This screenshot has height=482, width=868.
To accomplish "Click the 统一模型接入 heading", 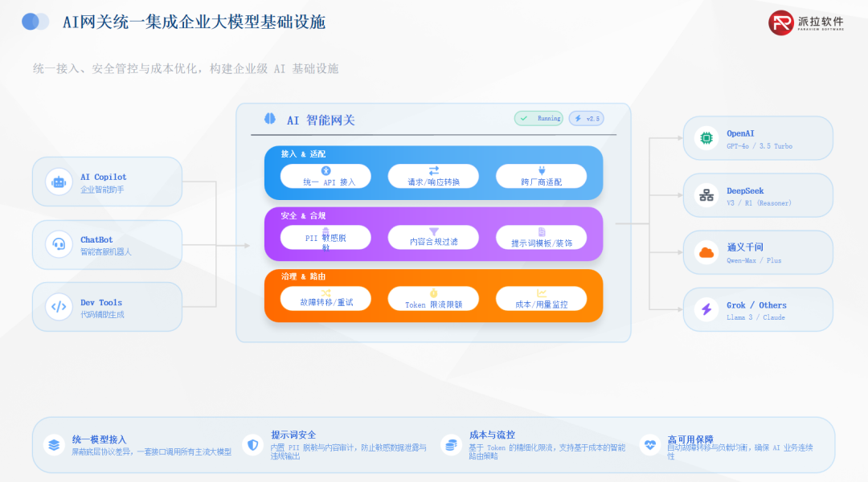I will (x=99, y=439).
